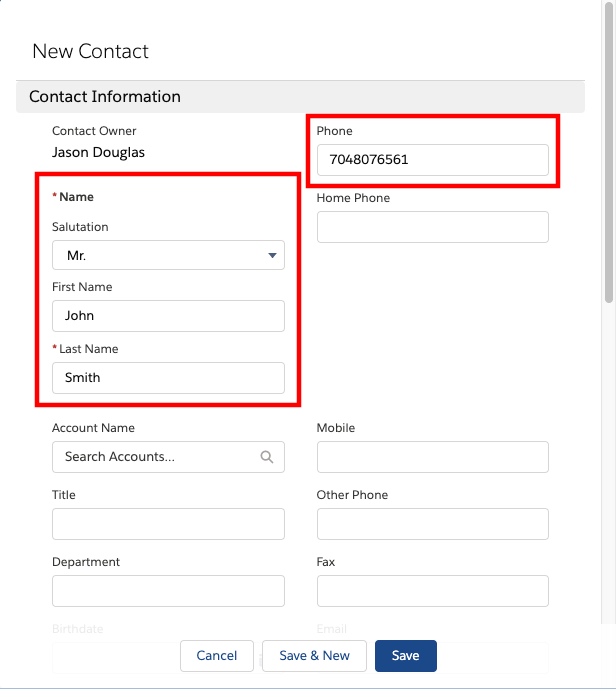Focus the Phone field with 7048076561
616x689 pixels.
(x=433, y=160)
